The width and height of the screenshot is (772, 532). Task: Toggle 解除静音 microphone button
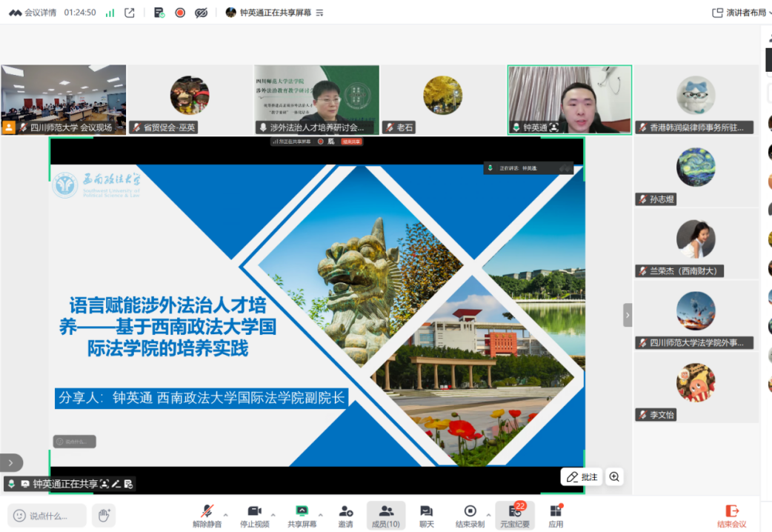[x=207, y=511]
